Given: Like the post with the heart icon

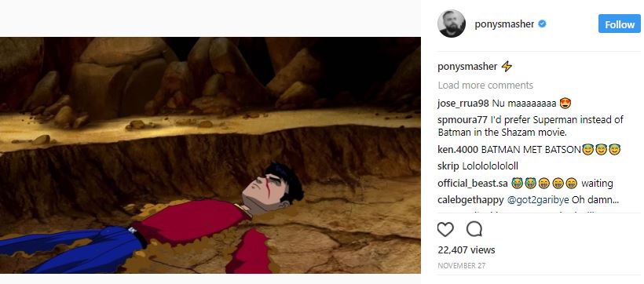Looking at the screenshot, I should pyautogui.click(x=445, y=229).
